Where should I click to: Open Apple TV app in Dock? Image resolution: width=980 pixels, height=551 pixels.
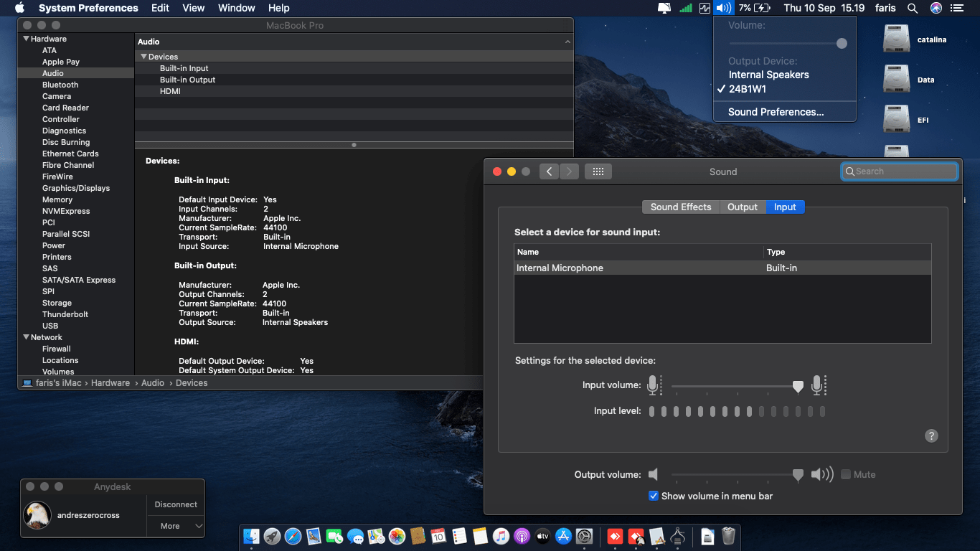pyautogui.click(x=542, y=536)
